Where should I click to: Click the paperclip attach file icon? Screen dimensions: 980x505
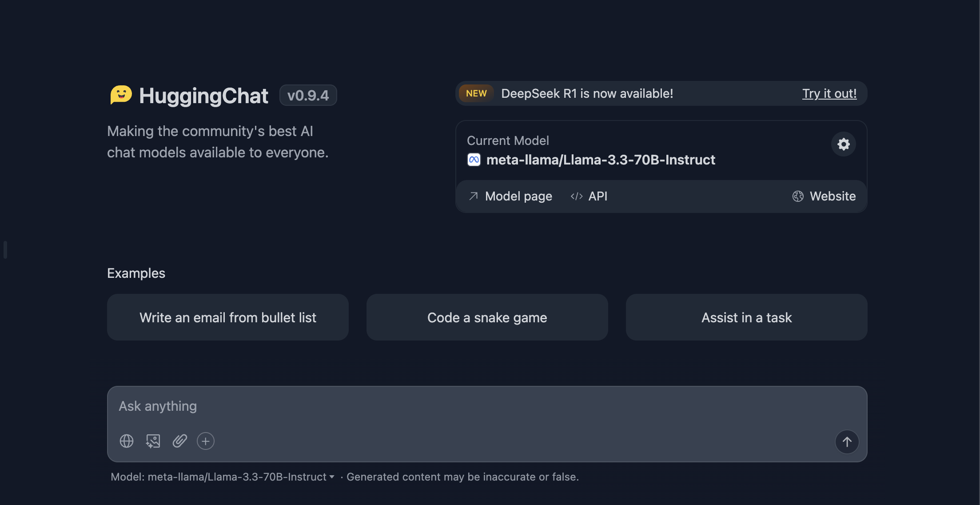179,441
